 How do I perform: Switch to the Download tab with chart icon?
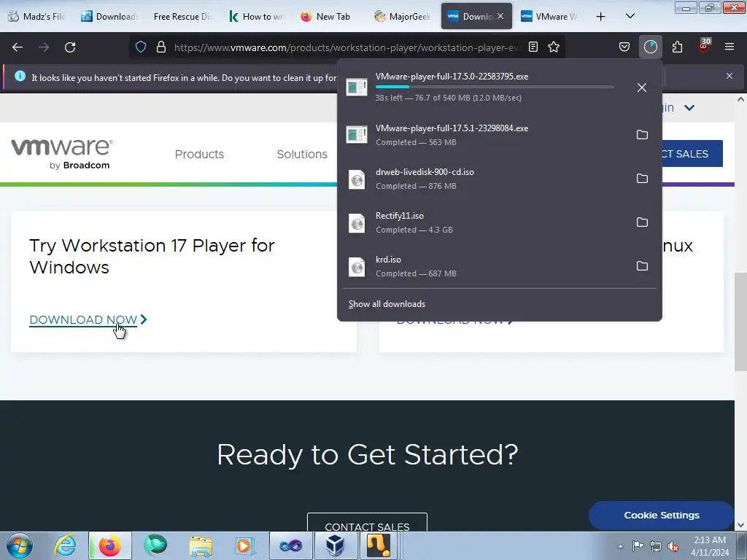(x=109, y=16)
